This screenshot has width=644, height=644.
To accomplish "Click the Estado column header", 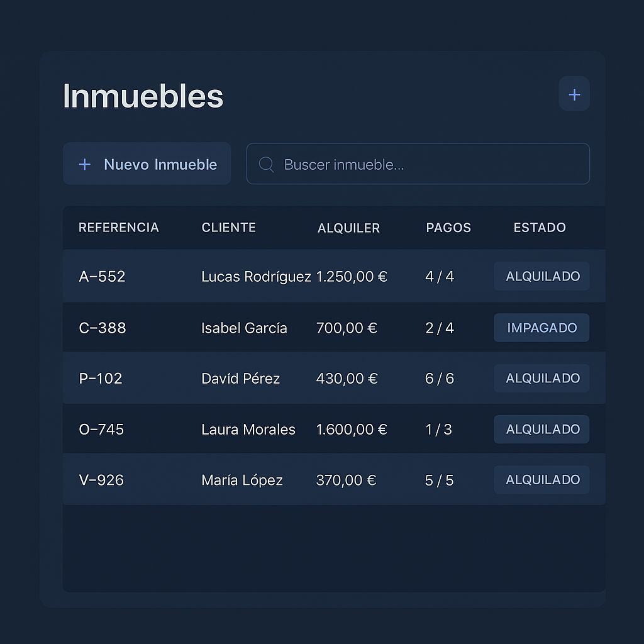I will (539, 228).
